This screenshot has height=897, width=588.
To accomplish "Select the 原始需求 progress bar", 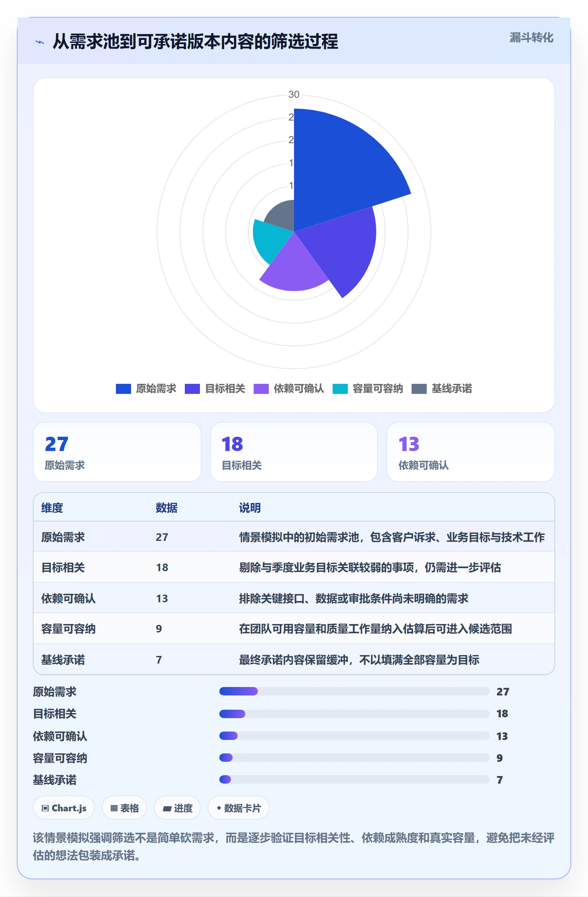I will pos(354,691).
